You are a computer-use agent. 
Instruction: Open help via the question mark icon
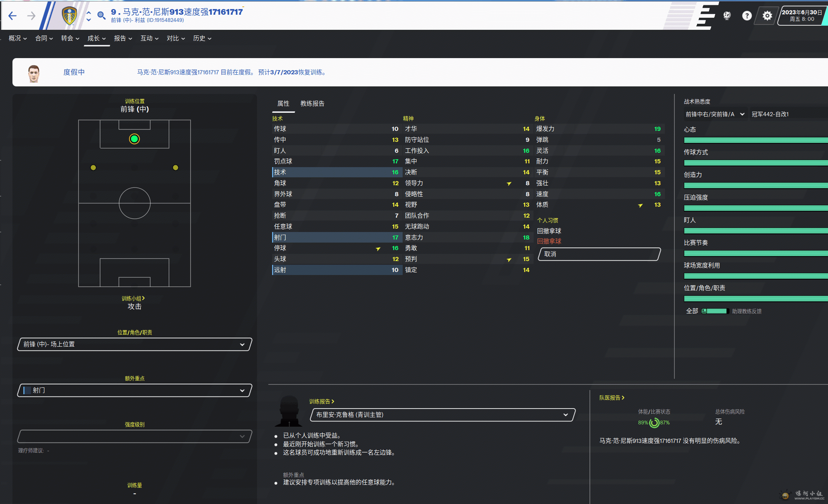[746, 15]
